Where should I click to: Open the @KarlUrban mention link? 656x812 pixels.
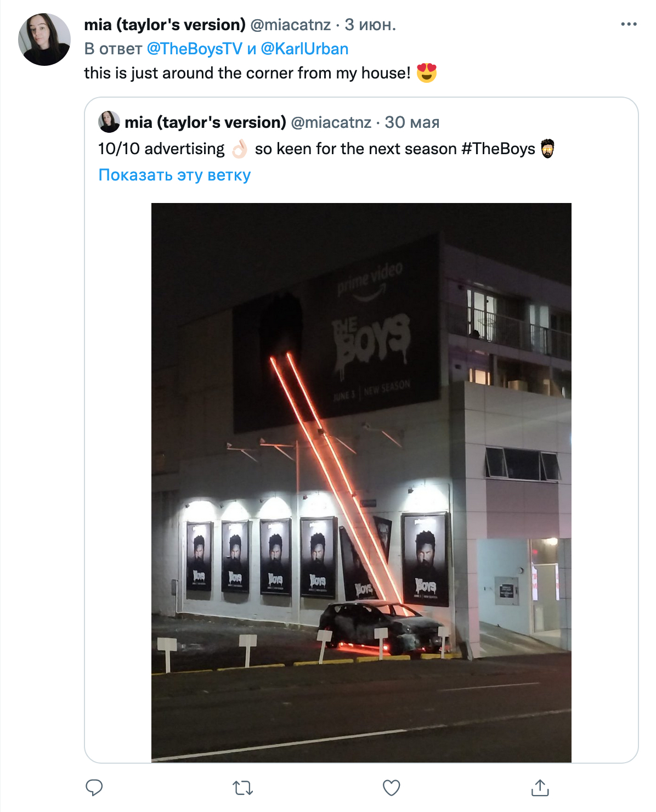tap(304, 49)
